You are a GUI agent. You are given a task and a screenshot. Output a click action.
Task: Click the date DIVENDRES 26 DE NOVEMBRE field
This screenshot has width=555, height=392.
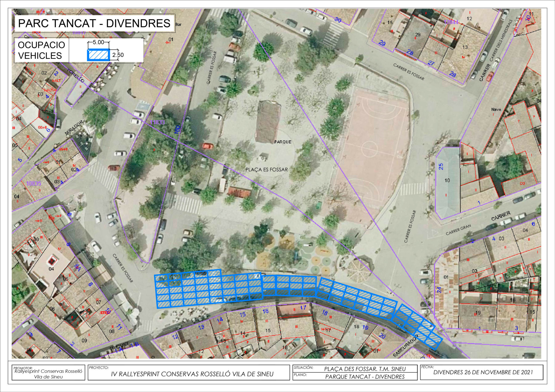tap(483, 372)
